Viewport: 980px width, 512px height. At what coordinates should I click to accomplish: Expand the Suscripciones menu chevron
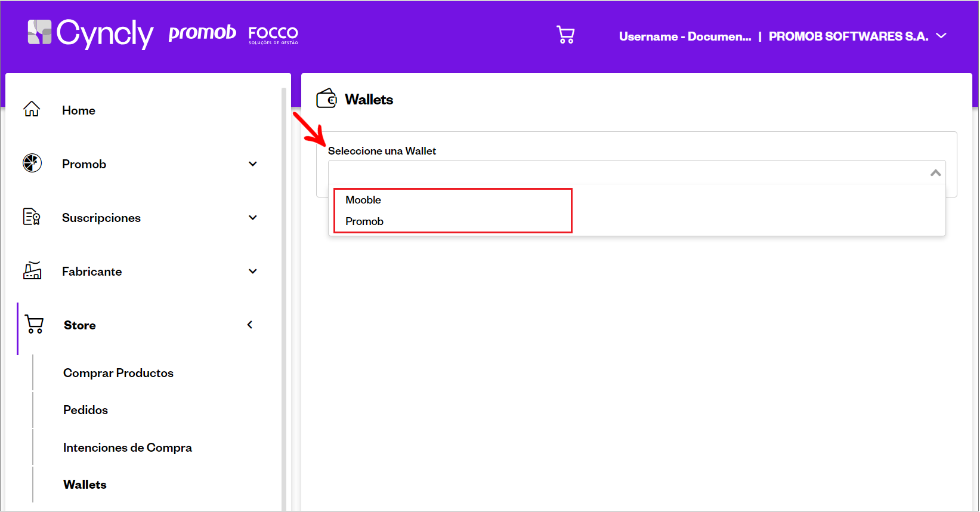[253, 218]
